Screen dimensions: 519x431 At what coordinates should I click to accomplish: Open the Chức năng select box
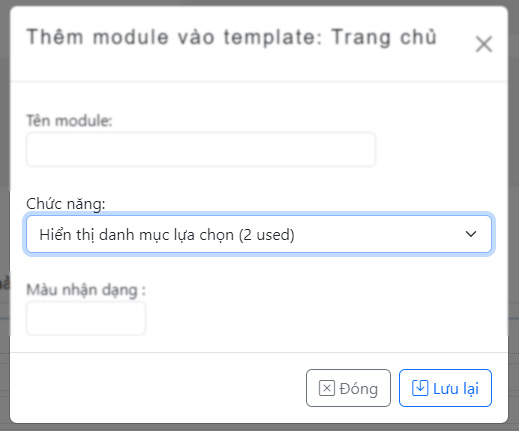tap(259, 234)
